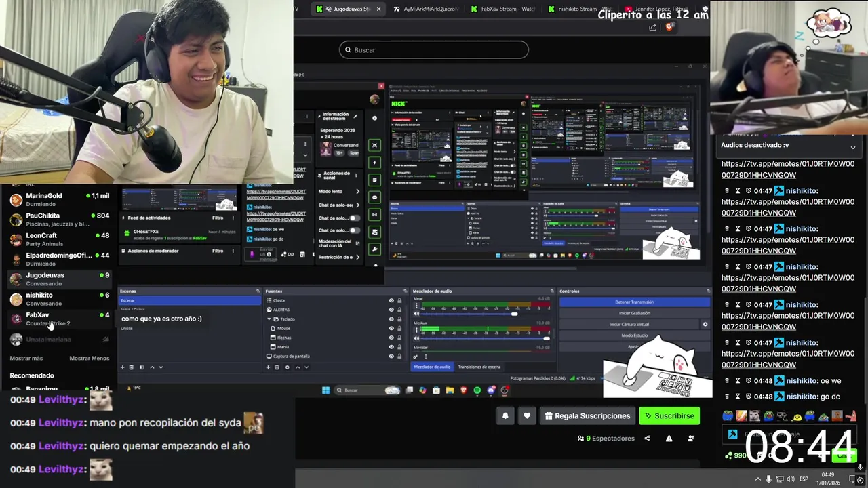This screenshot has height=488, width=868.
Task: Click the Windows Start button on streamed taskbar
Action: tap(325, 390)
